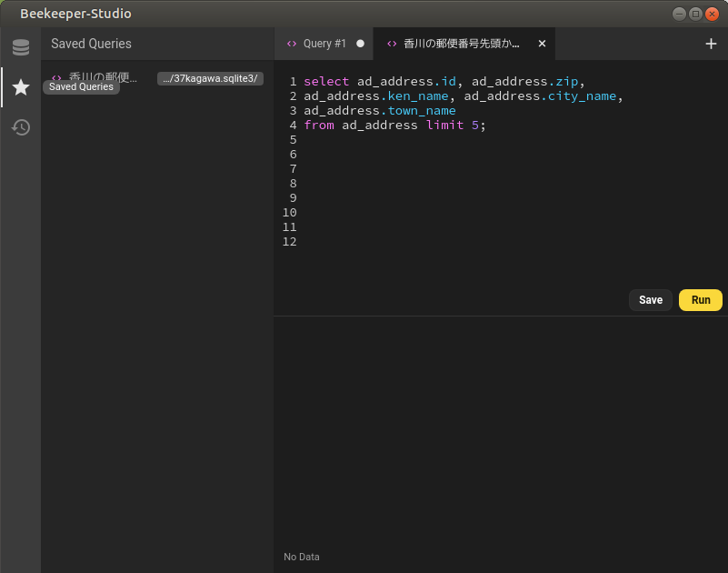Click the divider between editor and results
This screenshot has height=573, width=728.
(x=500, y=316)
